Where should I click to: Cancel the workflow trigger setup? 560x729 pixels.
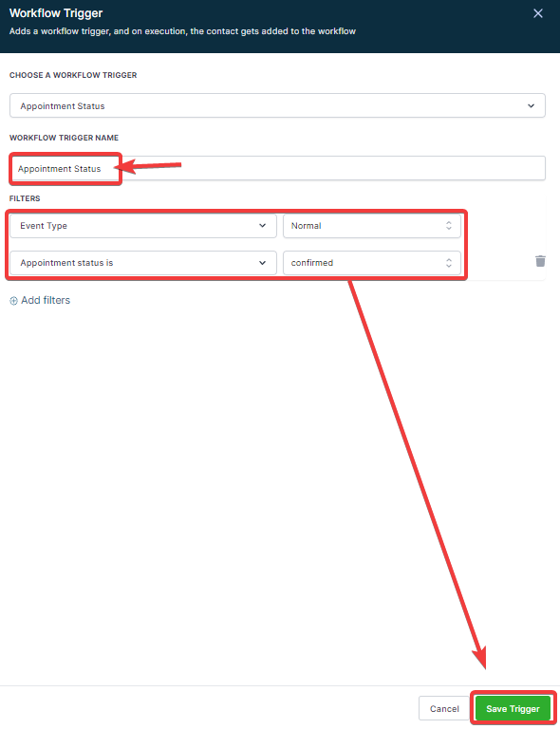(444, 708)
